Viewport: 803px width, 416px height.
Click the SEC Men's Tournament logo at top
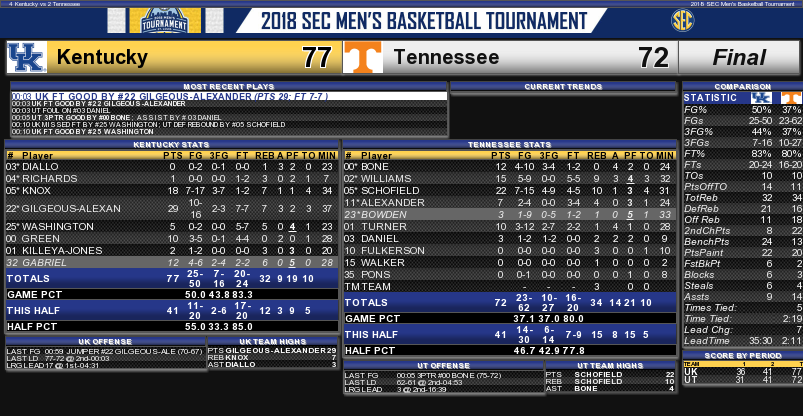164,20
